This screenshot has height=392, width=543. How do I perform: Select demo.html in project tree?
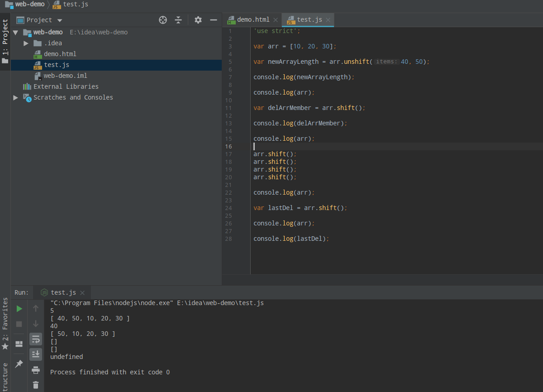pos(60,54)
